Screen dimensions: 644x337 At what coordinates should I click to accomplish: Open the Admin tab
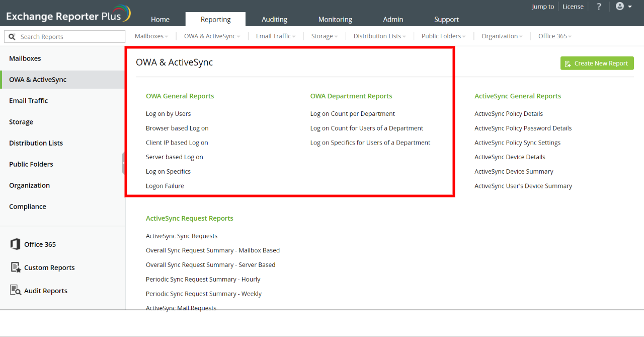pos(393,19)
